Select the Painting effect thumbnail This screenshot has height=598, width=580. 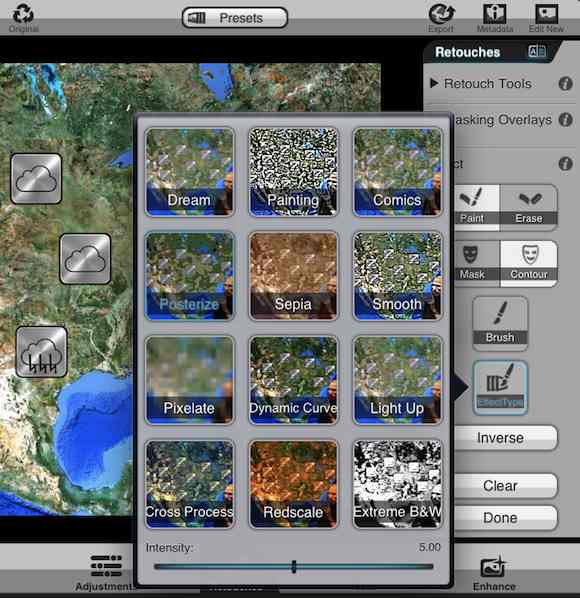(x=293, y=172)
